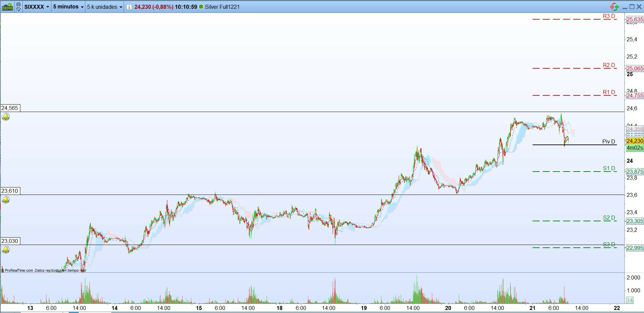The height and width of the screenshot is (313, 644).
Task: Click the instrument information icon
Action: [x=129, y=7]
